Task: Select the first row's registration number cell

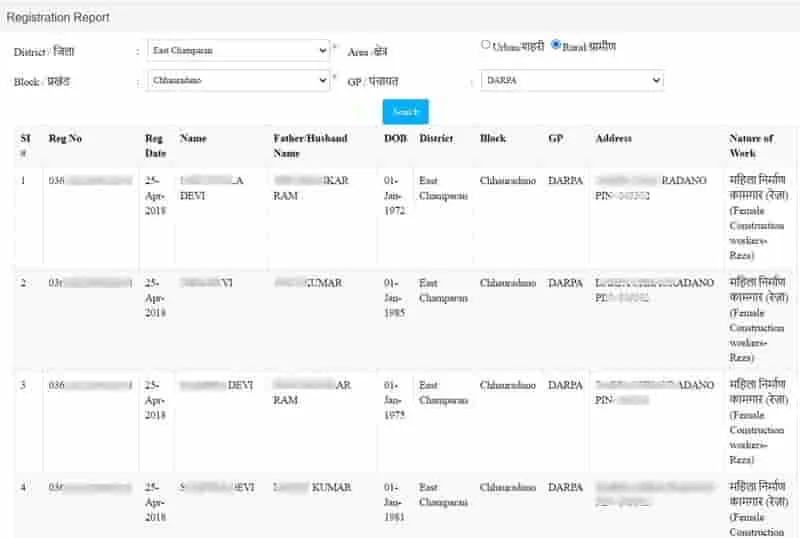Action: coord(90,180)
